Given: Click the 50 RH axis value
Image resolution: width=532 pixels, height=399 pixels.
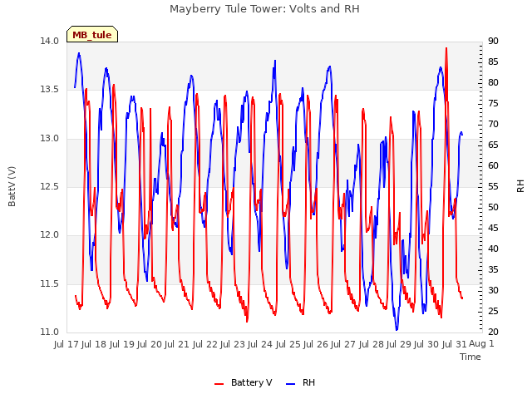Looking at the screenshot, I should point(493,208).
